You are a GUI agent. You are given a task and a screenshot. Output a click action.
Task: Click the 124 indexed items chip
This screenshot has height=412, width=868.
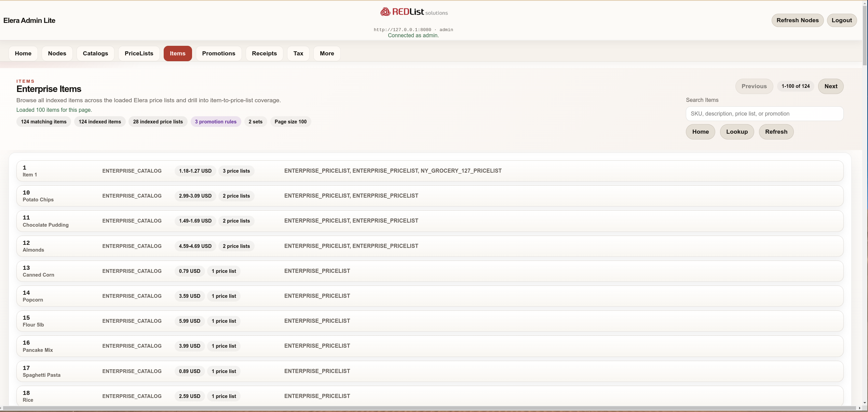point(100,122)
